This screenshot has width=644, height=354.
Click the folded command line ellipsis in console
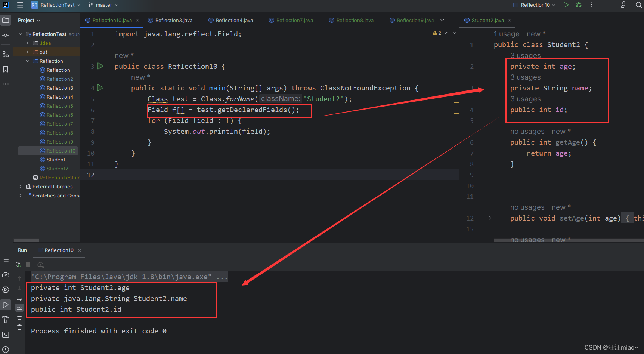[222, 277]
